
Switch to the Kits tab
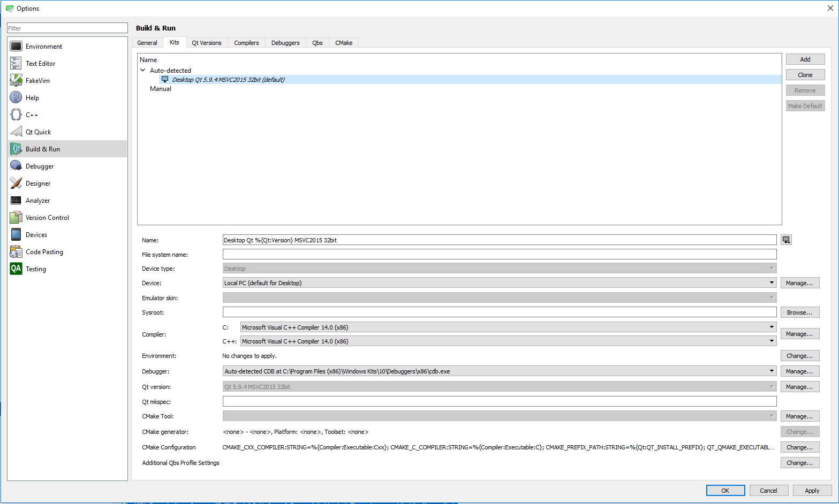175,42
